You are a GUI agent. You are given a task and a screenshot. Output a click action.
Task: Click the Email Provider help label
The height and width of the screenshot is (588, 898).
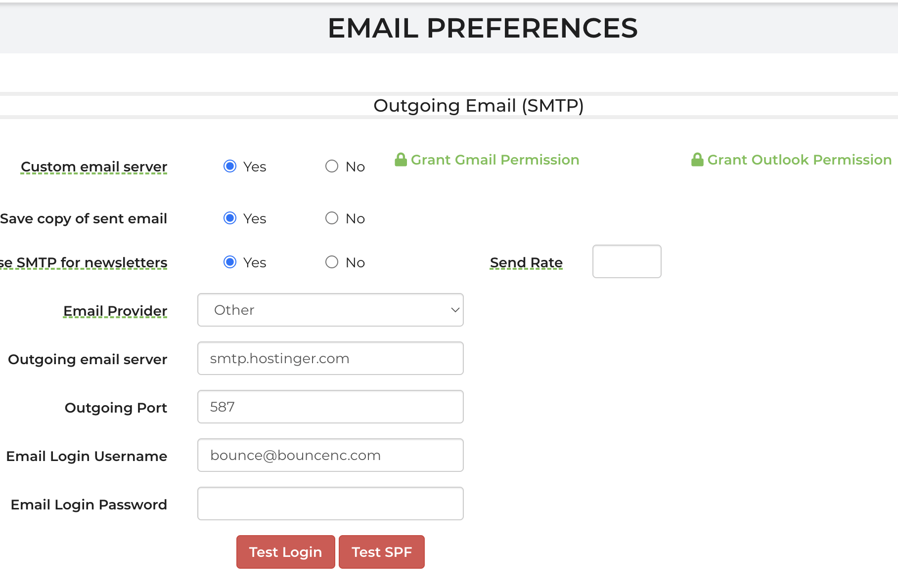click(115, 311)
